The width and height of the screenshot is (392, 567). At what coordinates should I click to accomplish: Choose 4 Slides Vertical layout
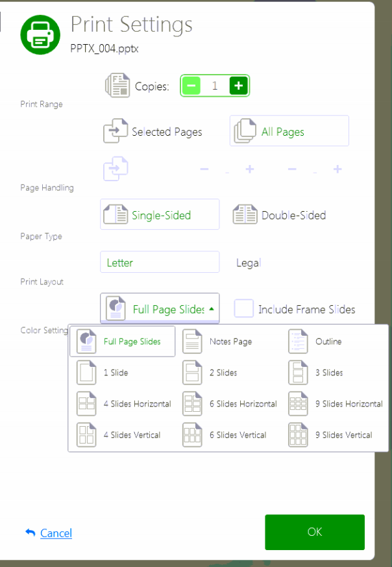[x=123, y=435]
